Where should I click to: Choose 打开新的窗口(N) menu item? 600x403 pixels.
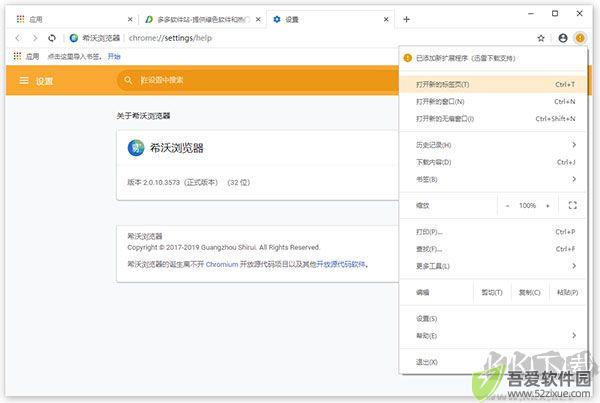pyautogui.click(x=492, y=101)
